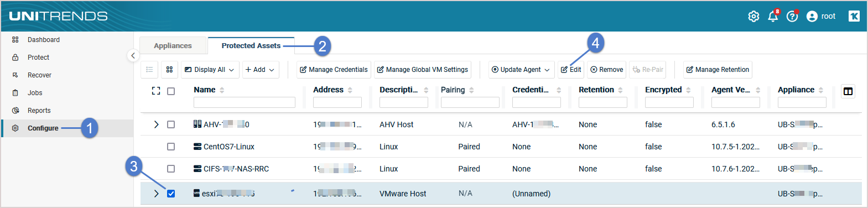The image size is (868, 208).
Task: Open the root user account menu
Action: click(x=821, y=17)
